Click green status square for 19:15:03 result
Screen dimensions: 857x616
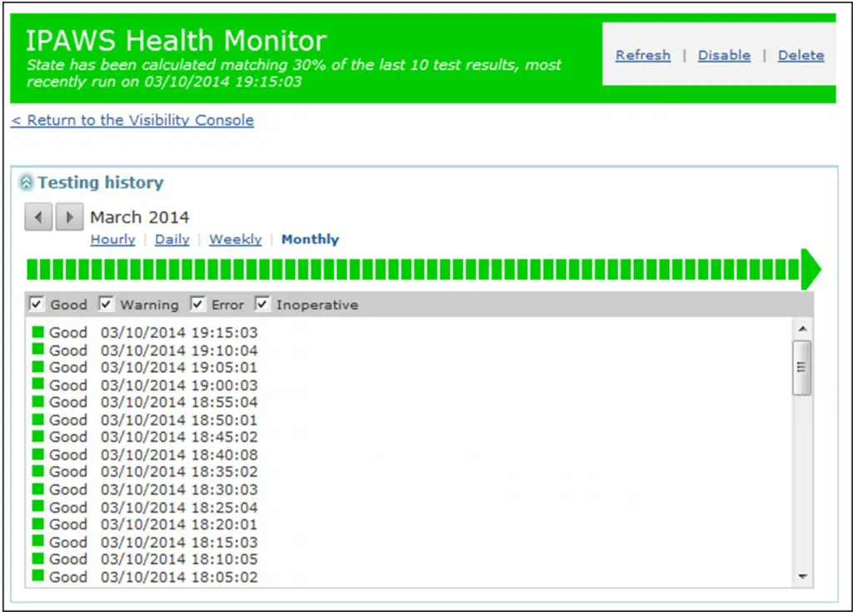tap(37, 332)
